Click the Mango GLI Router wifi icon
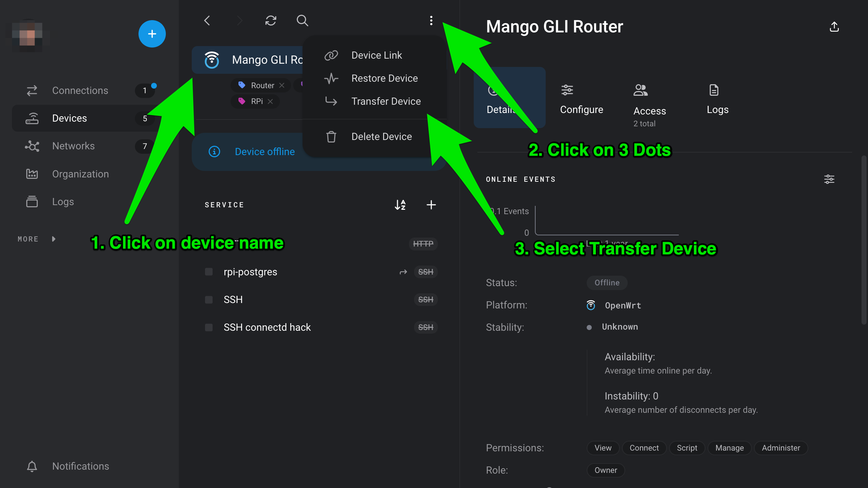 [x=212, y=60]
